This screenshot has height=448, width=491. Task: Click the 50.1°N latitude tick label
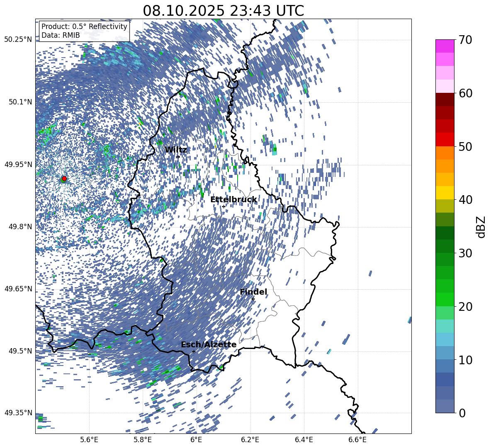pyautogui.click(x=20, y=102)
